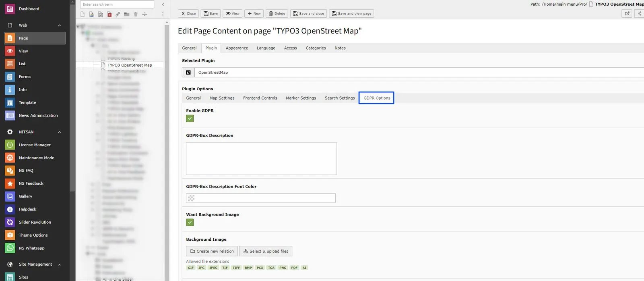Switch to the Language tab
The image size is (644, 281).
pos(266,48)
